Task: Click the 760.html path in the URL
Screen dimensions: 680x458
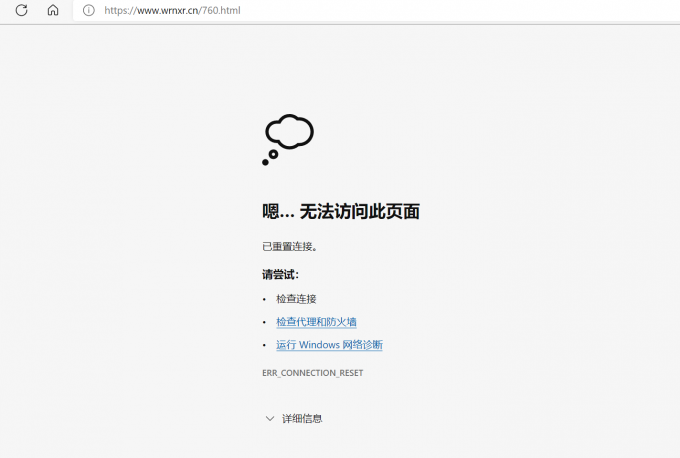Action: (x=220, y=10)
